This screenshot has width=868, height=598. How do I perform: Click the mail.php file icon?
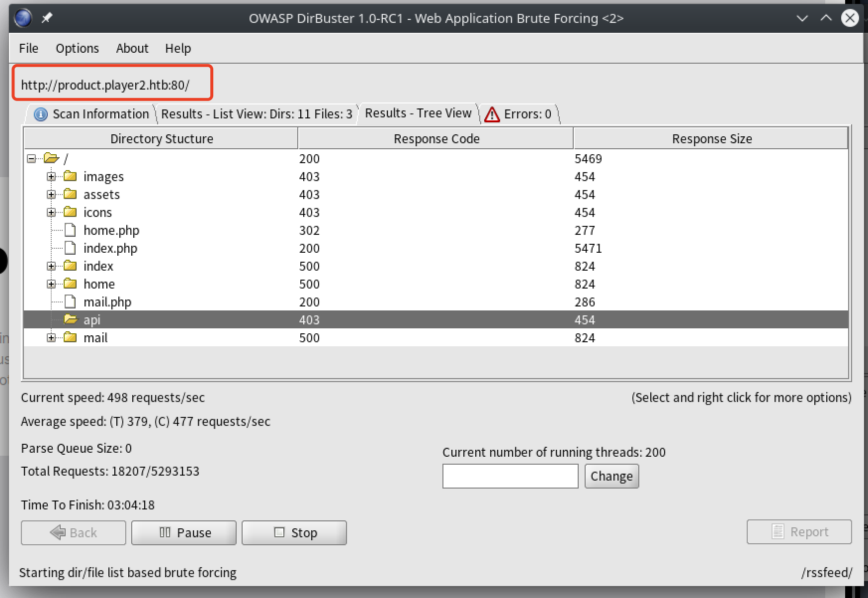[70, 301]
